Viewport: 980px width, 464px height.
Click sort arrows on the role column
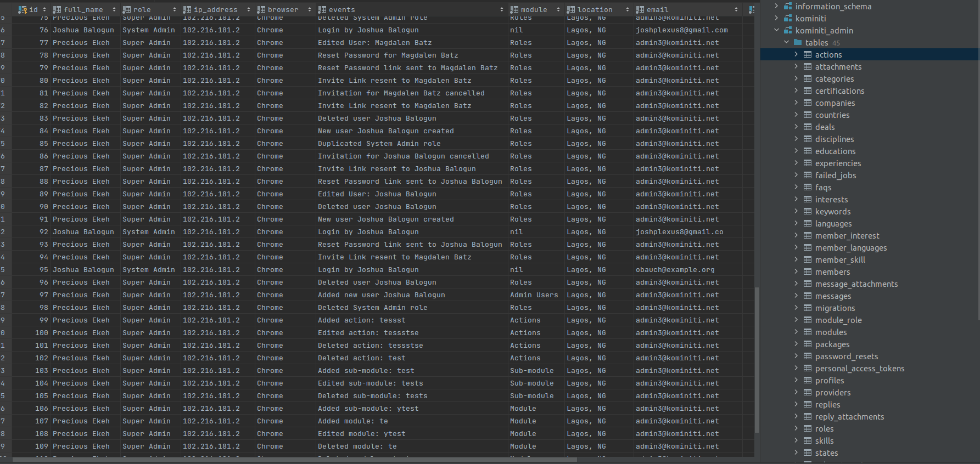[x=175, y=10]
